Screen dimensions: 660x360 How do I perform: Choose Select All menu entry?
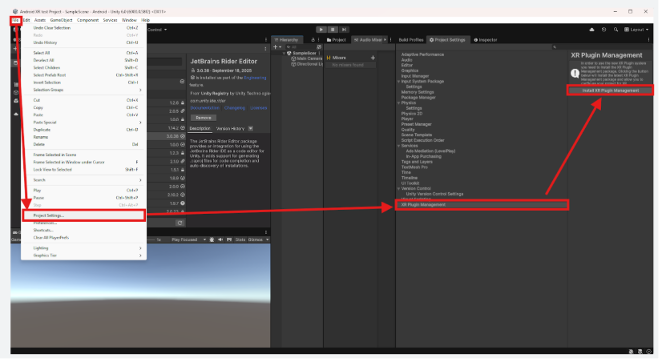pyautogui.click(x=84, y=53)
